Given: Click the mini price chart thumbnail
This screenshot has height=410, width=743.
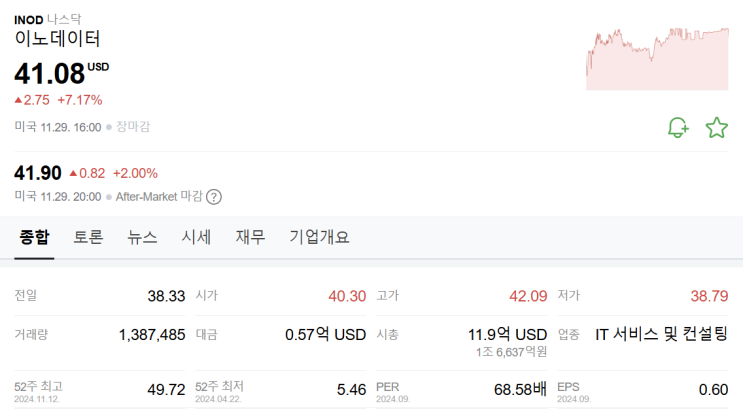Looking at the screenshot, I should (657, 57).
